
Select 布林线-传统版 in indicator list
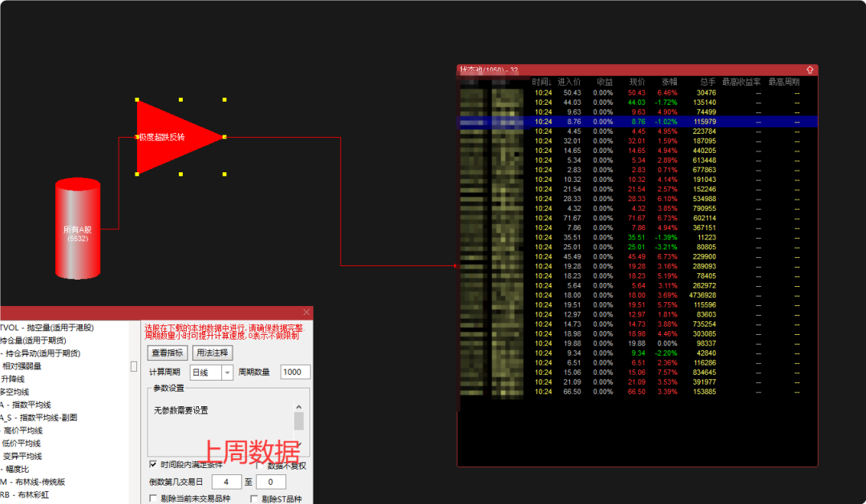[33, 482]
